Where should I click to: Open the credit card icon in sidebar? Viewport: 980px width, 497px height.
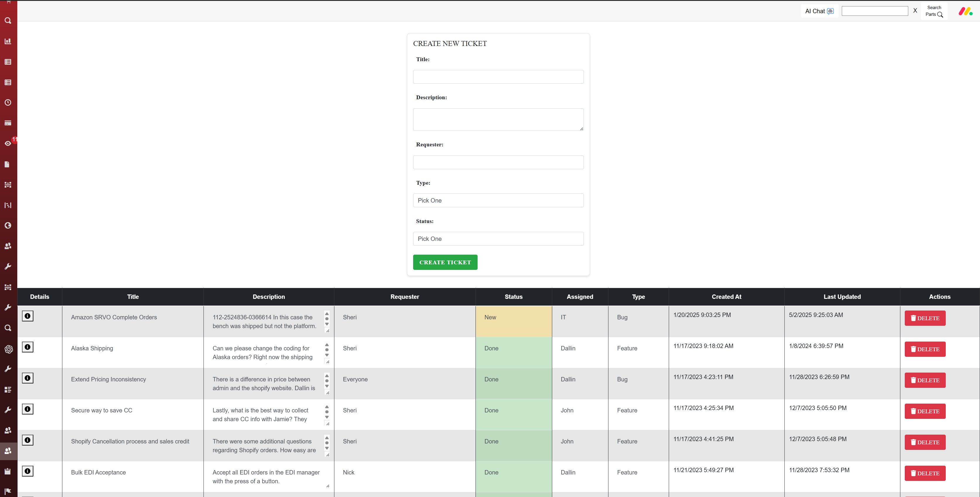8,123
